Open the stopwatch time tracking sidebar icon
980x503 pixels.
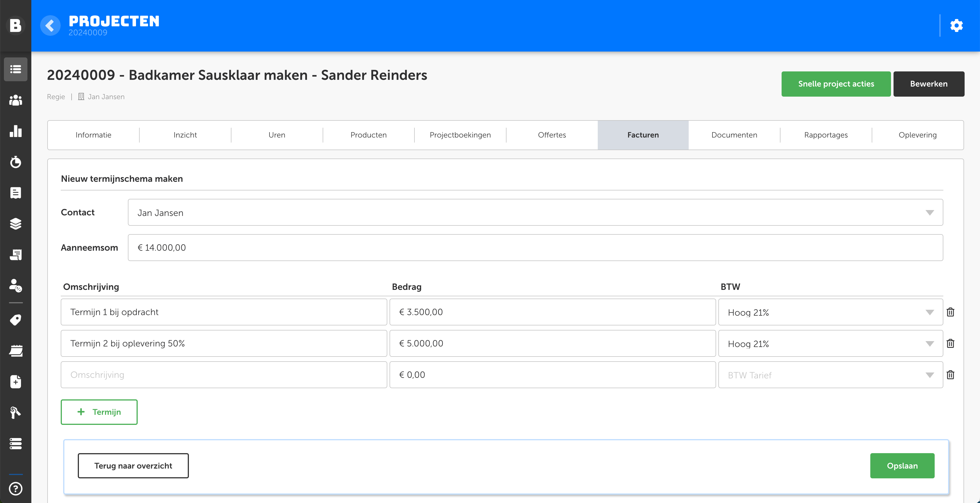pyautogui.click(x=16, y=162)
